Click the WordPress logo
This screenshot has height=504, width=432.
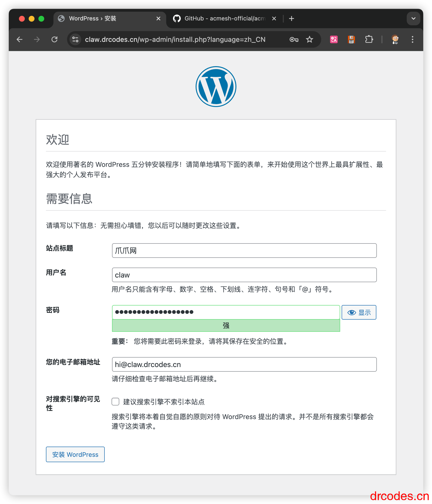pos(216,87)
